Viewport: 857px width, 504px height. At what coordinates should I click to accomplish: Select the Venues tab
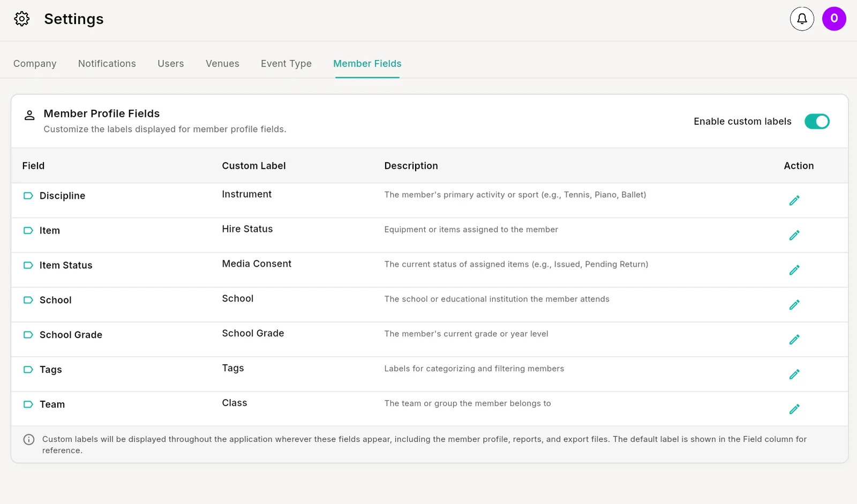pos(222,64)
